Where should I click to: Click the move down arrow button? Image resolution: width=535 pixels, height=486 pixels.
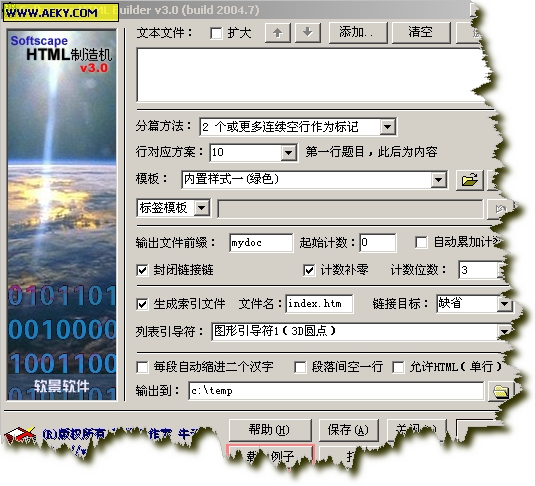coord(308,33)
